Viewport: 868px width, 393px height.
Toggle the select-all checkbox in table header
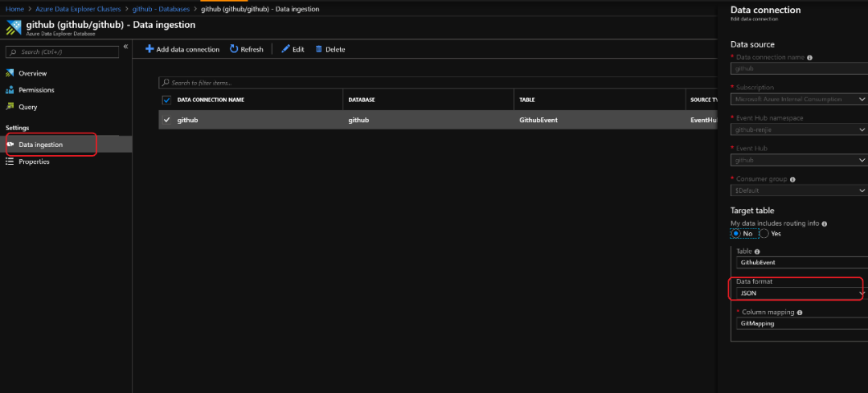pyautogui.click(x=167, y=100)
